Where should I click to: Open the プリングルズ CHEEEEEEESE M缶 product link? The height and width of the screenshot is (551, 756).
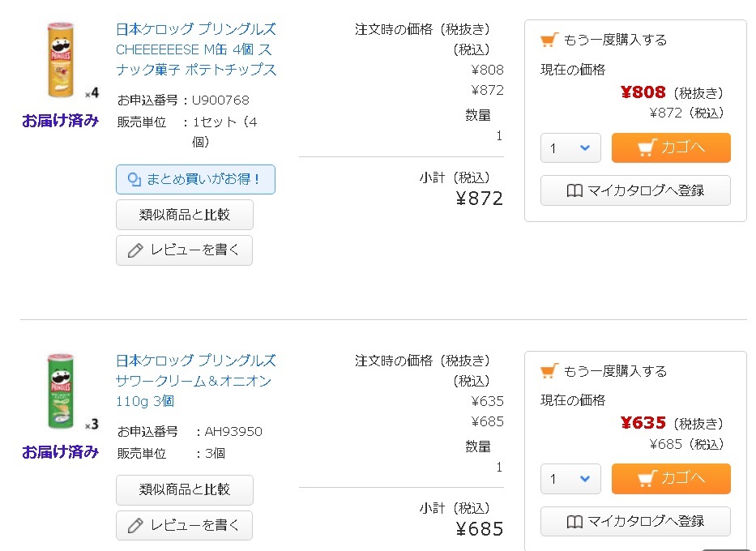tap(196, 49)
